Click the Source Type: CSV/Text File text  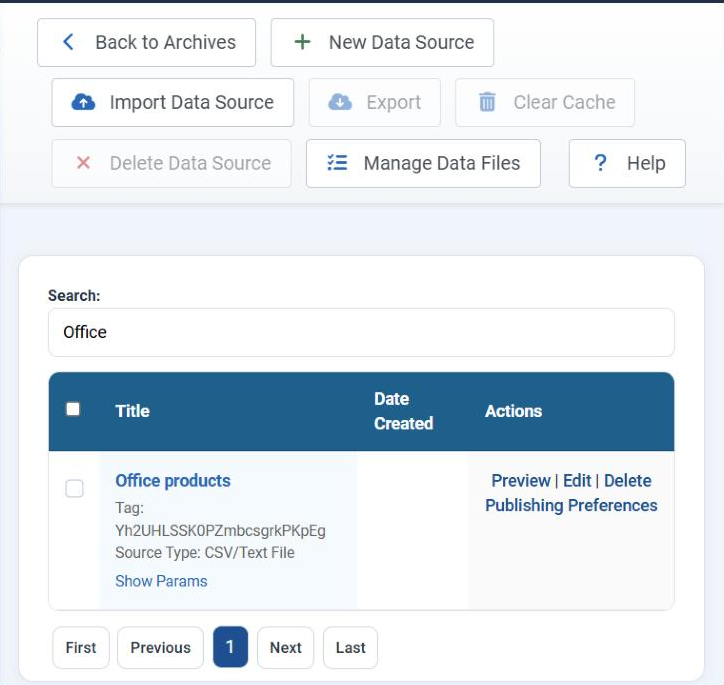[205, 552]
